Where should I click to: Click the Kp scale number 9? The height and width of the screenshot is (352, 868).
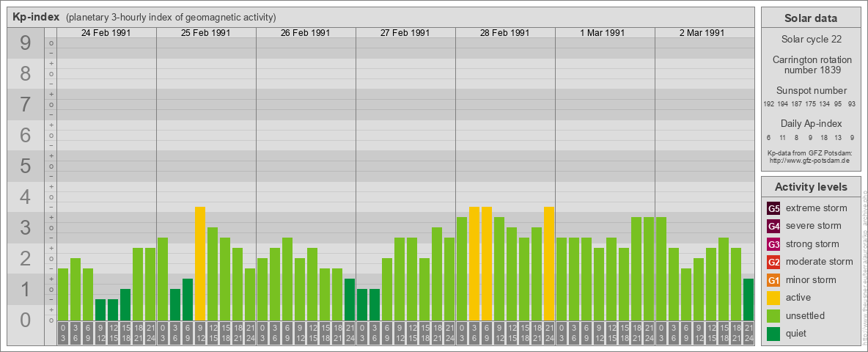[26, 43]
